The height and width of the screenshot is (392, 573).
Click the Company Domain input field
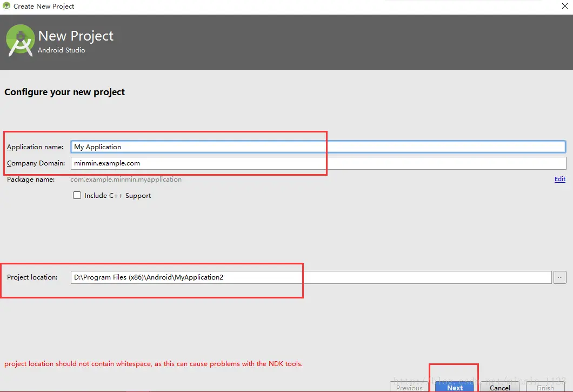coord(318,163)
